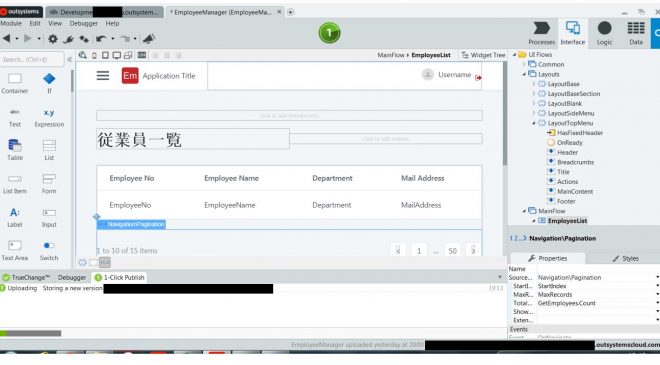This screenshot has height=365, width=660.
Task: Open module settings gear icon
Action: (53, 39)
